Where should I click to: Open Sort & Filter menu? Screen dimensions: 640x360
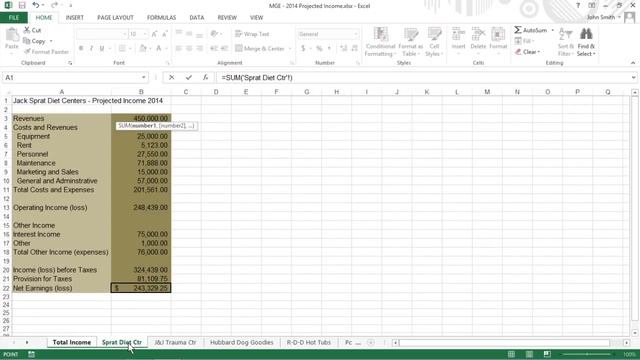pyautogui.click(x=566, y=42)
